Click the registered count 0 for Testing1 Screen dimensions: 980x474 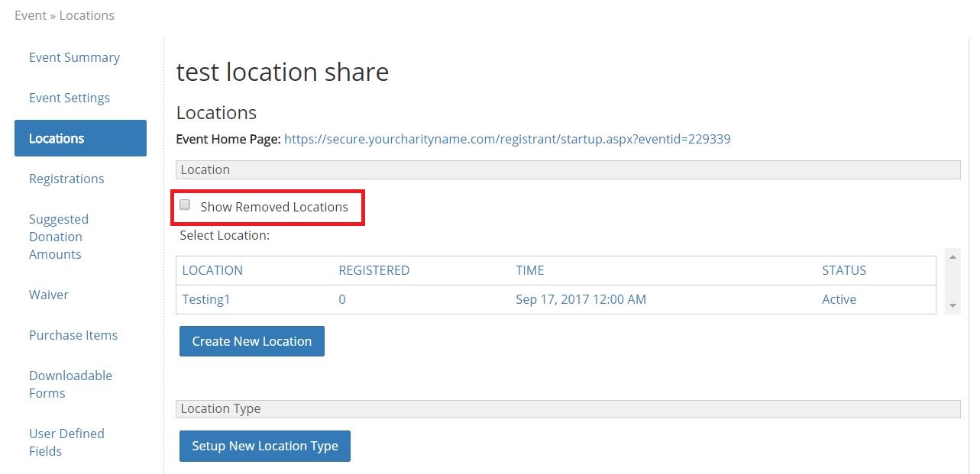(342, 299)
